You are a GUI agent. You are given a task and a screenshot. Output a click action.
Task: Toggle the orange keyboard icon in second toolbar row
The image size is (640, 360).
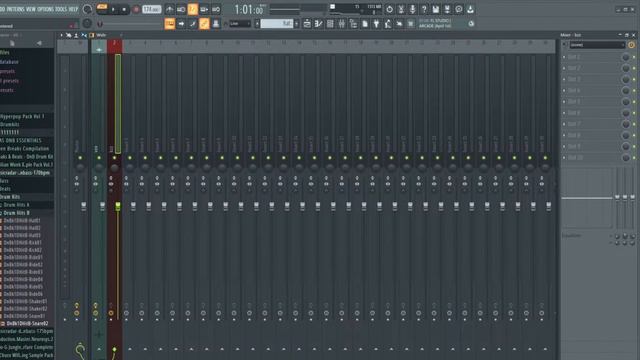pos(169,24)
